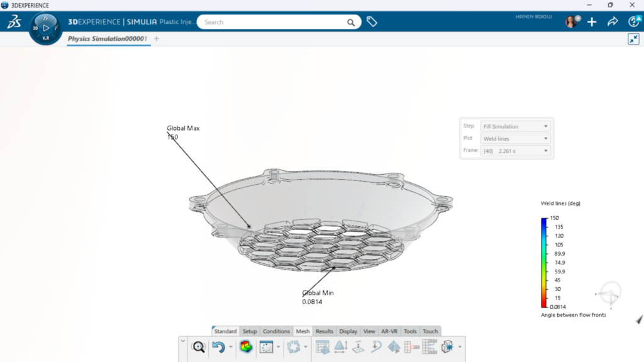This screenshot has height=362, width=644.
Task: Switch to the Display tab
Action: pos(348,331)
